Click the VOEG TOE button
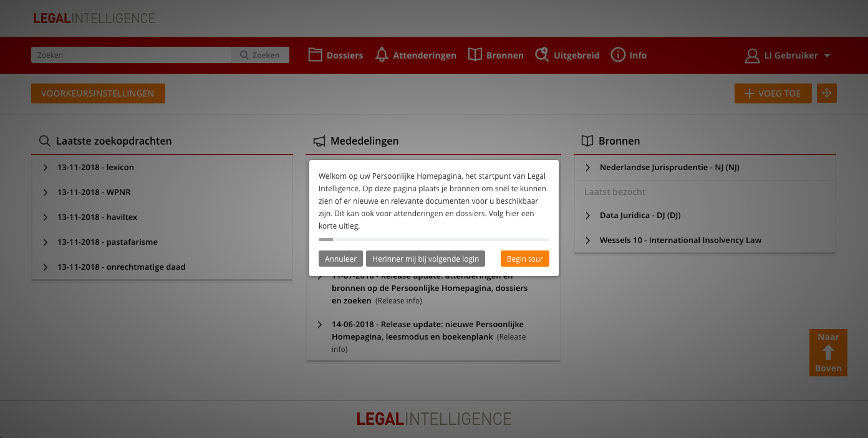This screenshot has height=438, width=868. 773,93
